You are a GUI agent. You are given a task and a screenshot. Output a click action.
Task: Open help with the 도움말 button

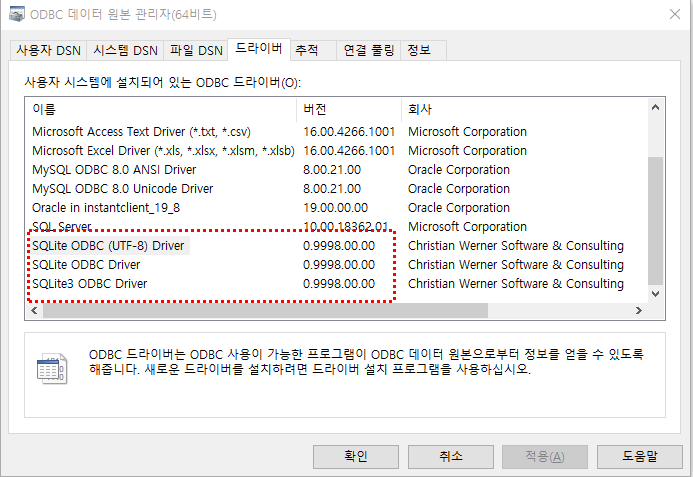(640, 456)
